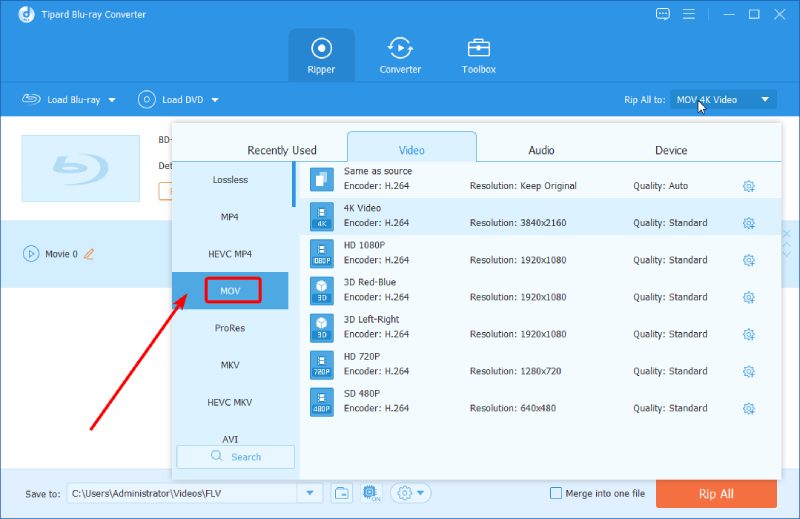800x519 pixels.
Task: Click the Load DVD button
Action: (170, 100)
